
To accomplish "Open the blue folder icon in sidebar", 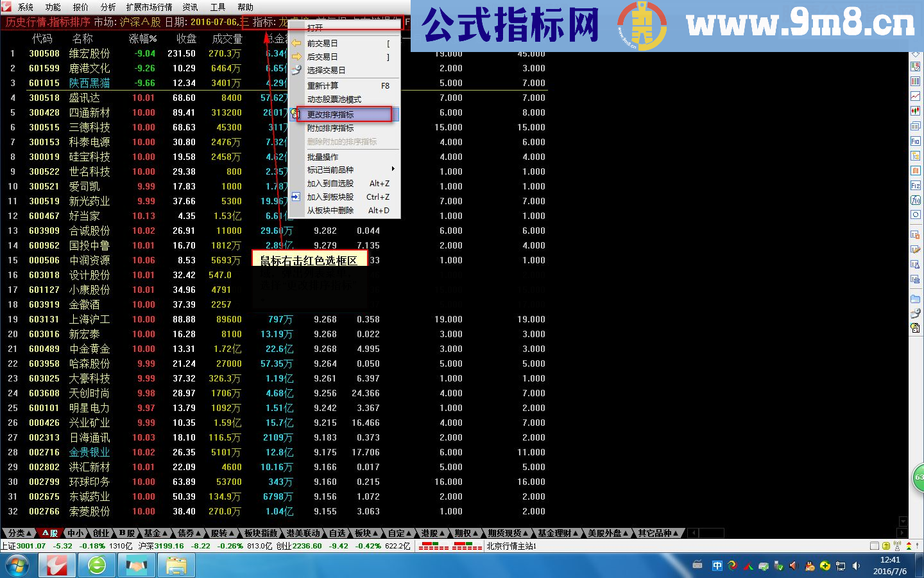I will [916, 299].
